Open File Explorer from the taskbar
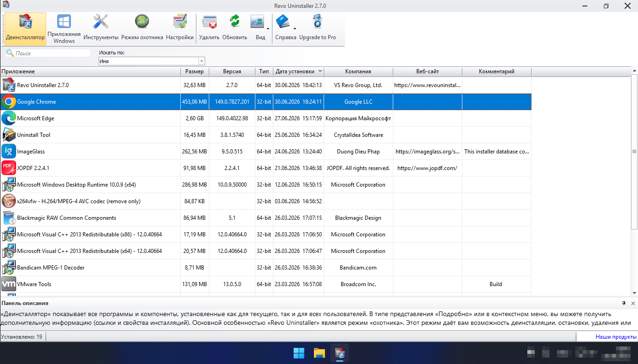 [319, 353]
